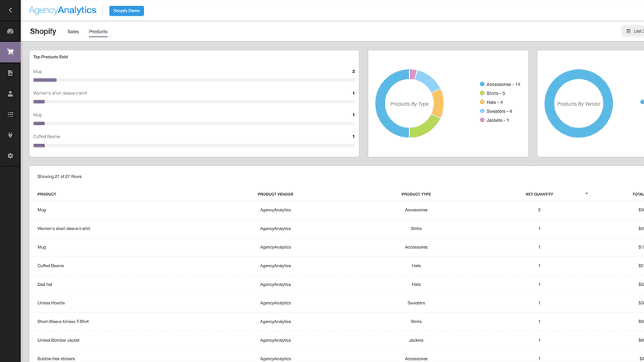
Task: Sort by Net Quantity arrow
Action: (x=586, y=193)
